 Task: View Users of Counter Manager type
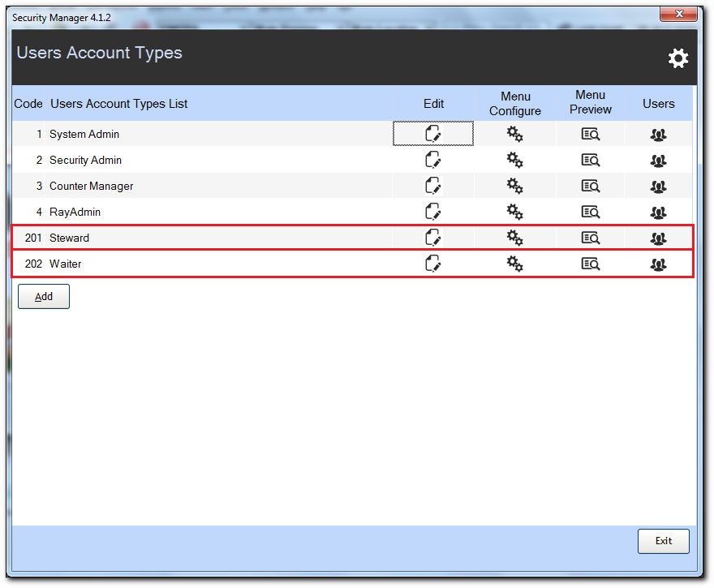point(659,187)
